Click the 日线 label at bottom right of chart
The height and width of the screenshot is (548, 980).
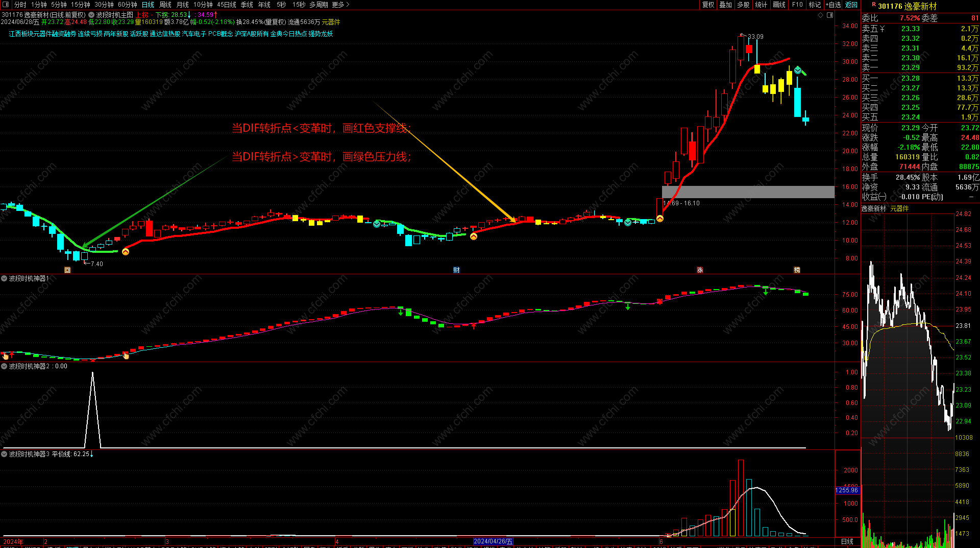[847, 541]
